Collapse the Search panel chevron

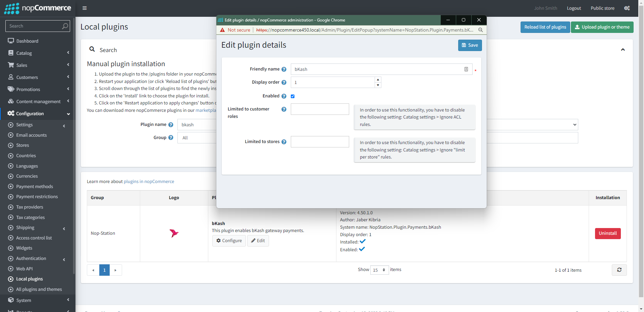(x=623, y=50)
